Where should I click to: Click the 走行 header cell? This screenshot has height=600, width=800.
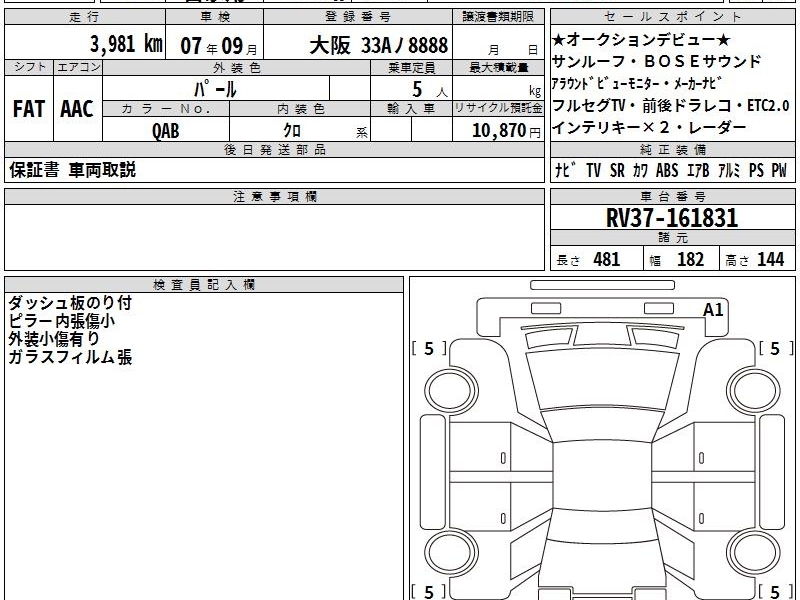click(x=85, y=17)
